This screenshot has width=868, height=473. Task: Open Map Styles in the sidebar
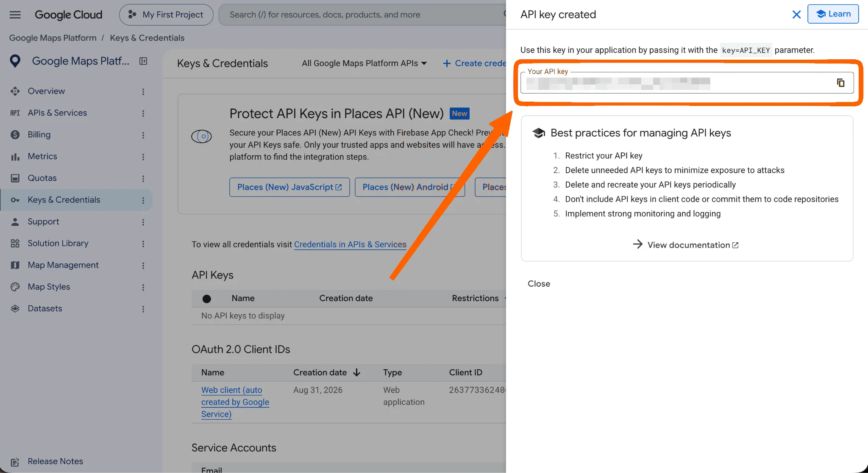pyautogui.click(x=49, y=287)
